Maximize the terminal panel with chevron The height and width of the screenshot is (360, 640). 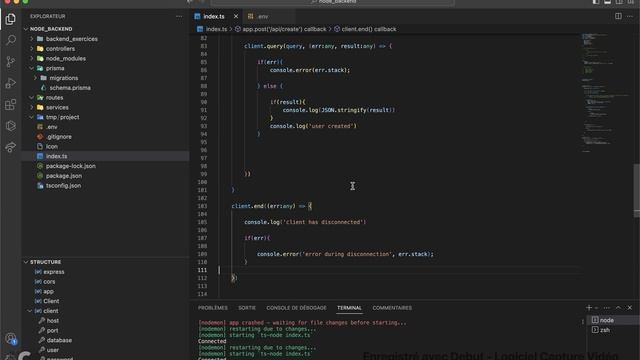(x=618, y=308)
